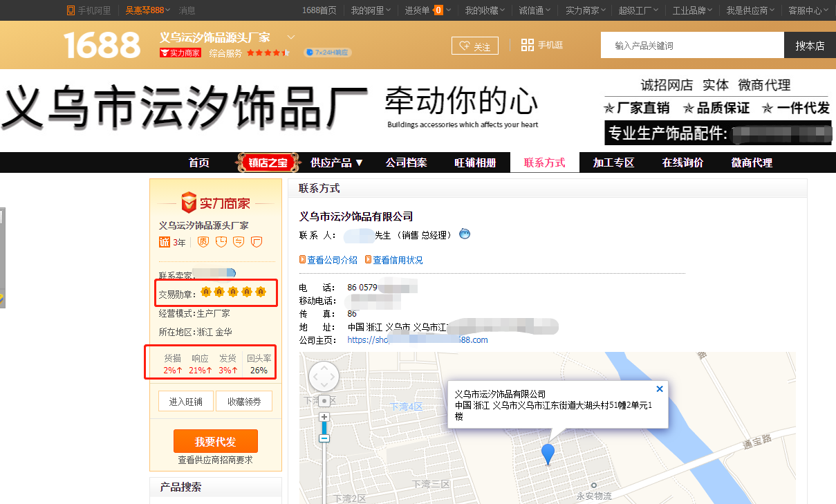Open the 供应产品 navigation menu
The width and height of the screenshot is (836, 504).
tap(337, 162)
